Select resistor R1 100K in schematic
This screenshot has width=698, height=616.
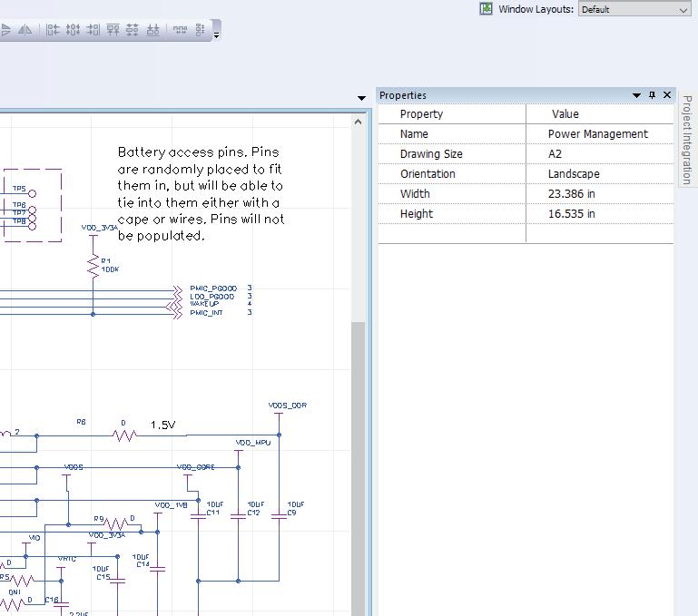point(93,266)
